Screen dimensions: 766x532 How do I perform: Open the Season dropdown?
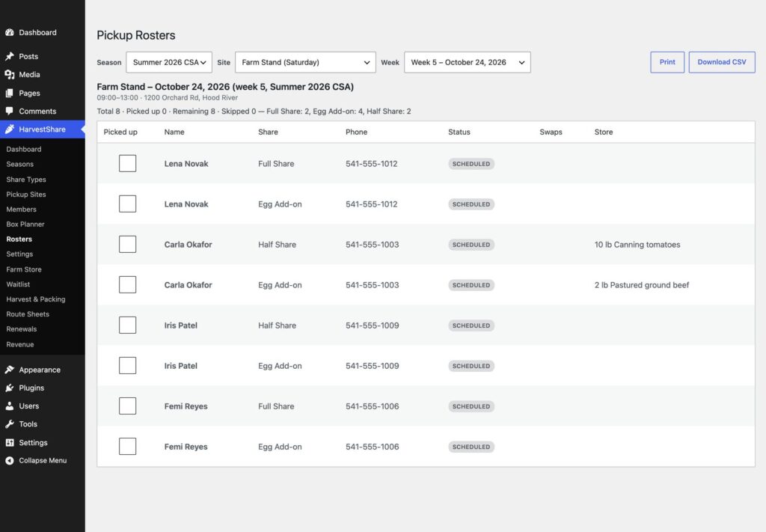tap(169, 62)
